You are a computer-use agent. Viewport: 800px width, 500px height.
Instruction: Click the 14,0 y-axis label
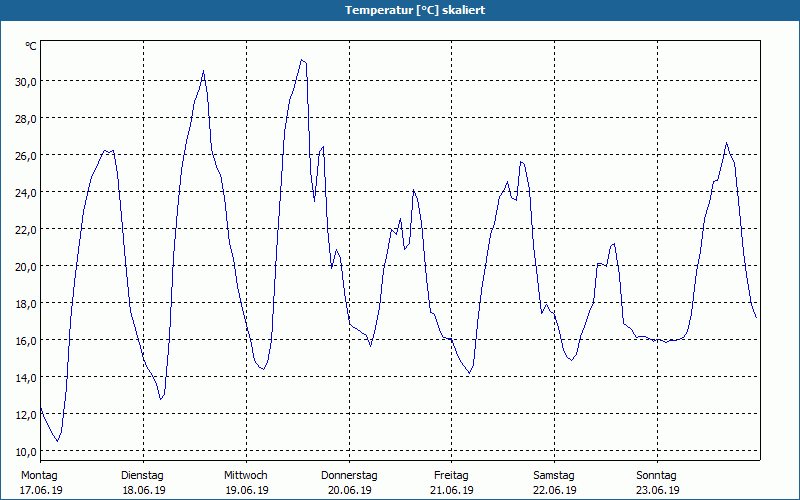tap(26, 378)
